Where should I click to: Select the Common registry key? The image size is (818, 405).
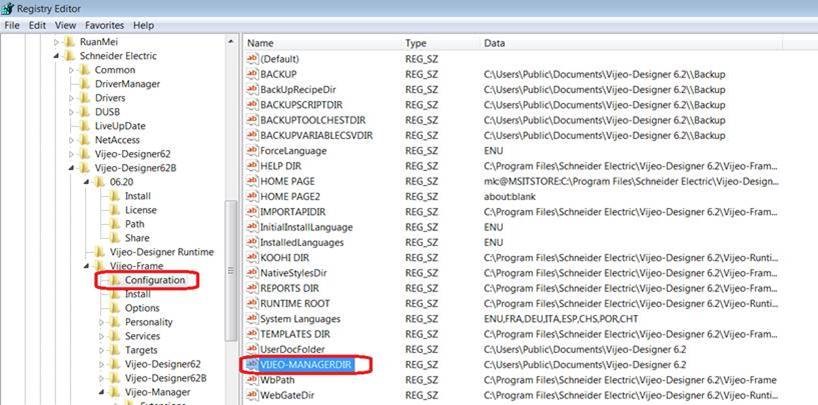coord(115,70)
